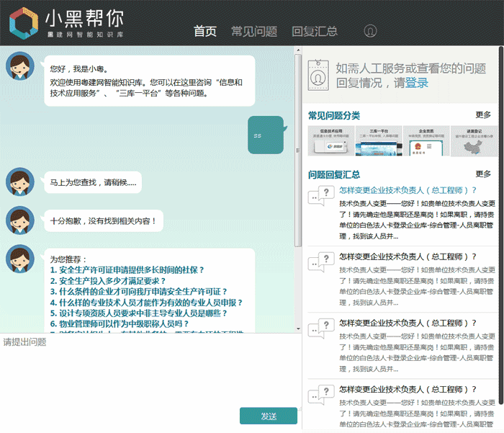
Task: Click the 十分抱歉，没有找到相关内容 message
Action: pyautogui.click(x=104, y=220)
